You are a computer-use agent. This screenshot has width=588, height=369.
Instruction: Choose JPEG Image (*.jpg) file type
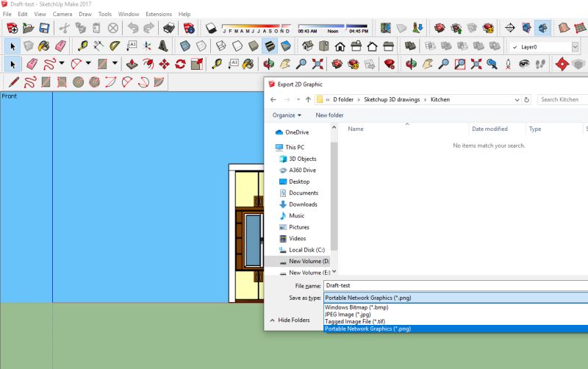pos(455,315)
